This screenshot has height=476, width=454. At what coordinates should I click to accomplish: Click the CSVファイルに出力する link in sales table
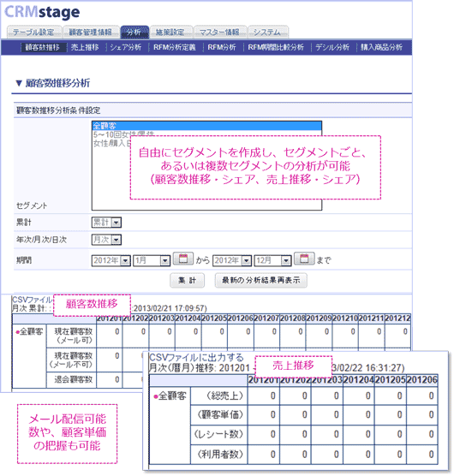click(196, 358)
